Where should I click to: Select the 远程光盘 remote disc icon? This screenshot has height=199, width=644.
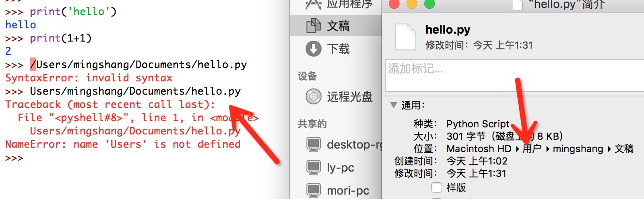[314, 96]
